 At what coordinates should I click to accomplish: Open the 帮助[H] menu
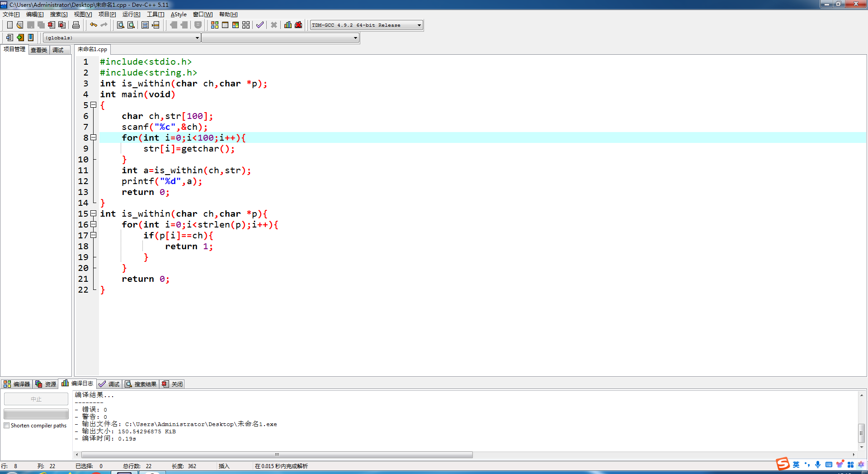pos(228,14)
